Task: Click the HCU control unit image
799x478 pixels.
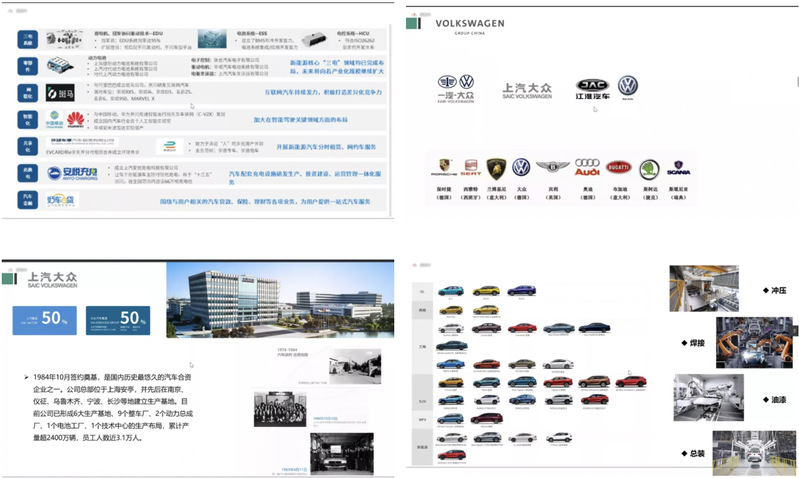Action: click(x=314, y=40)
